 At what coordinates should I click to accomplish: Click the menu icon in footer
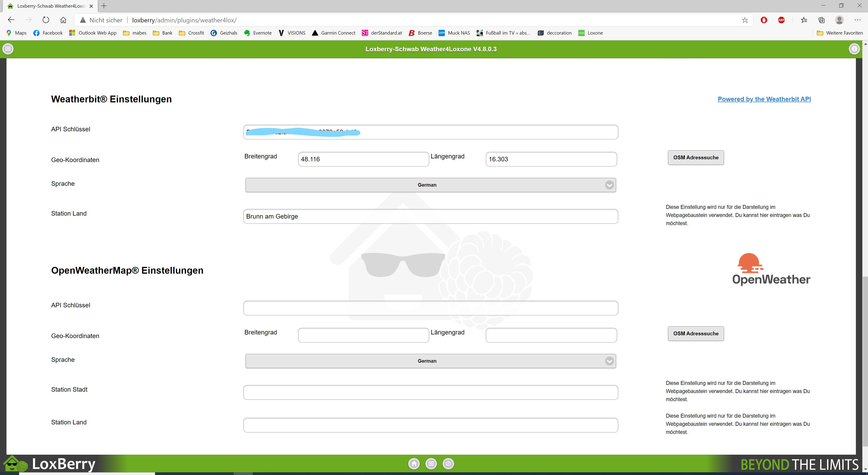pyautogui.click(x=431, y=463)
